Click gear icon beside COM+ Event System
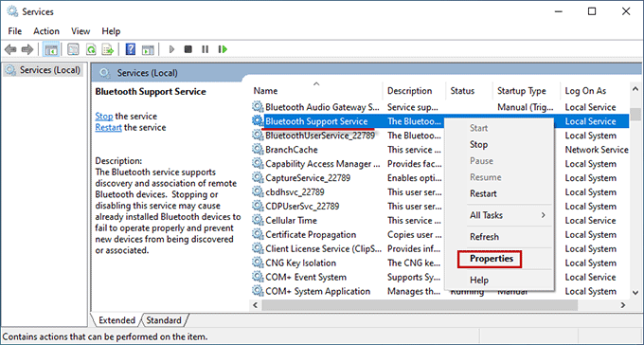Image resolution: width=644 pixels, height=345 pixels. tap(258, 277)
